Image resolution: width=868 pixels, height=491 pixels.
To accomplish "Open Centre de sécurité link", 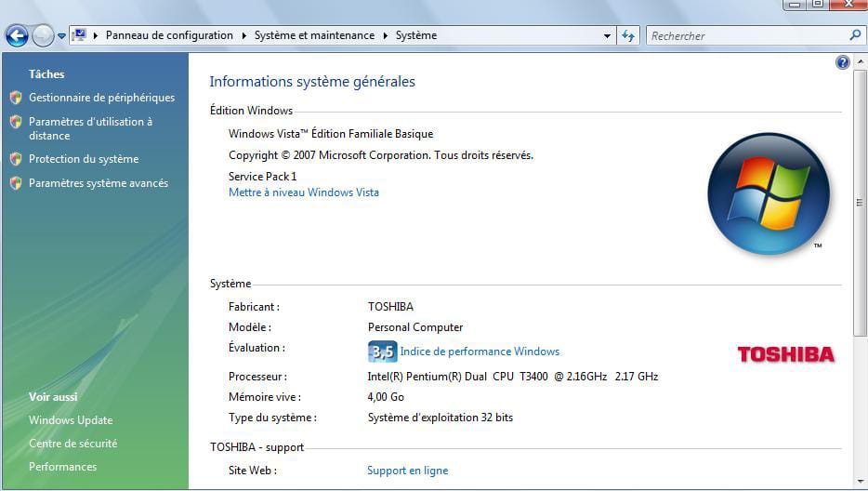I will click(x=73, y=444).
